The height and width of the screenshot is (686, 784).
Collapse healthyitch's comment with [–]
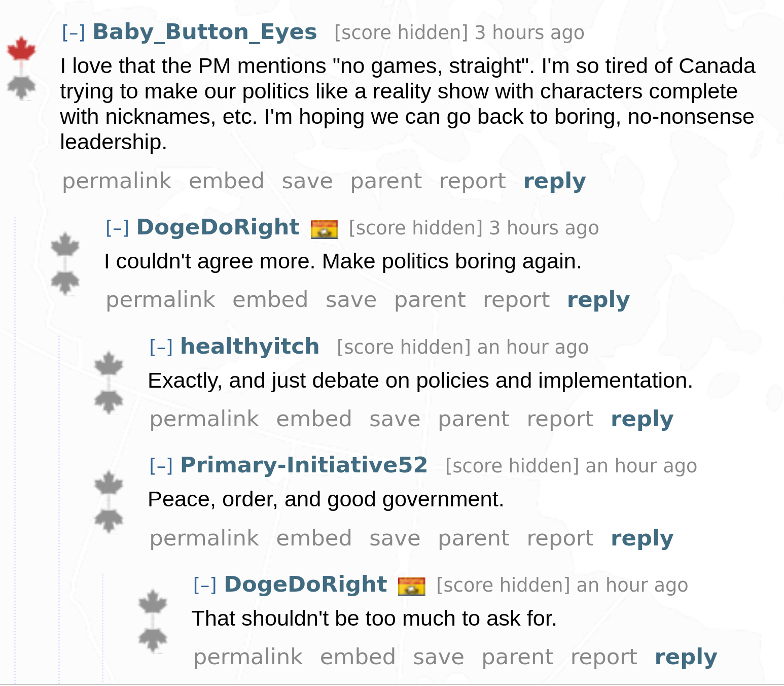click(161, 347)
